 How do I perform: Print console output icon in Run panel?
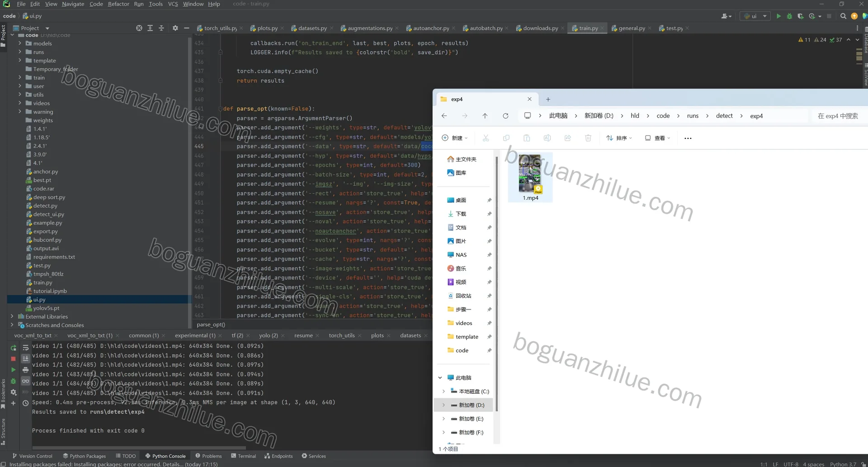click(x=26, y=370)
